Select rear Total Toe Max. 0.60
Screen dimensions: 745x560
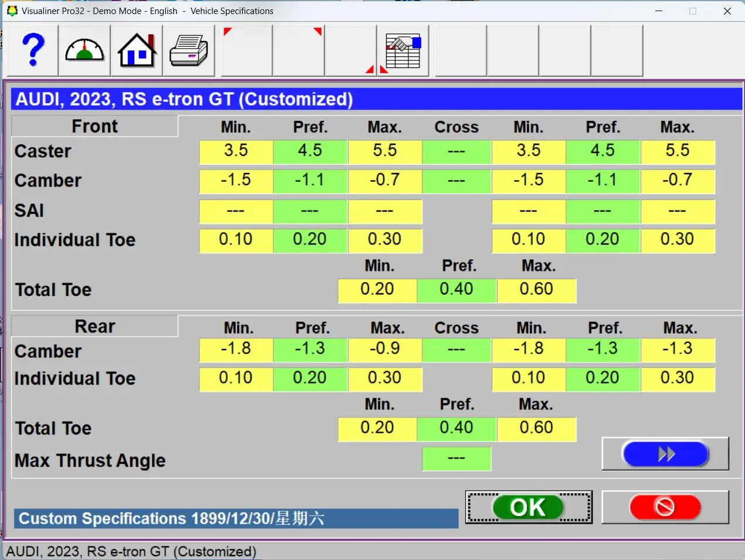click(536, 429)
